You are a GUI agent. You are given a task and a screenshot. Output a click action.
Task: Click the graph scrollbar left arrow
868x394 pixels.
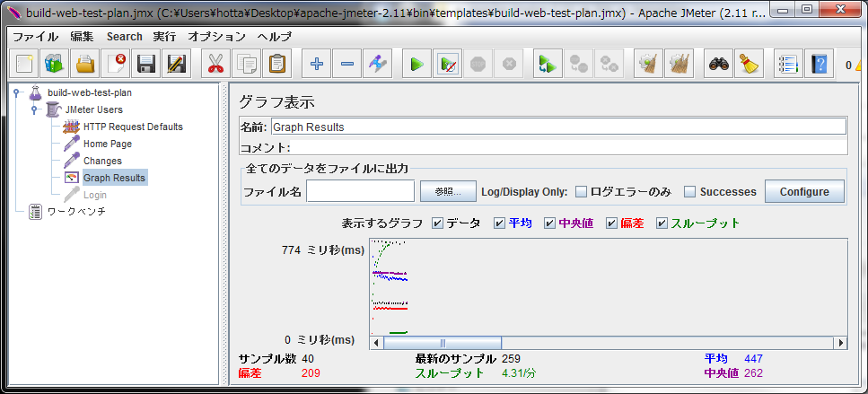coord(376,343)
